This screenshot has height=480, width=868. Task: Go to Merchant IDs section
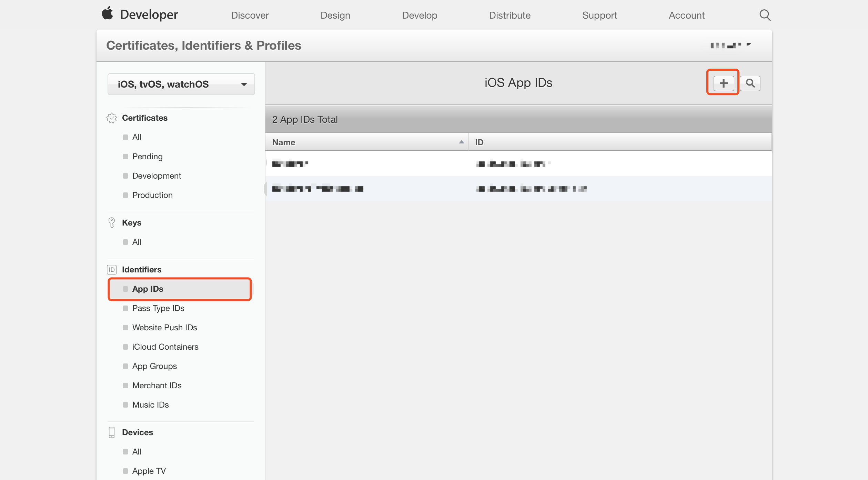pyautogui.click(x=157, y=386)
